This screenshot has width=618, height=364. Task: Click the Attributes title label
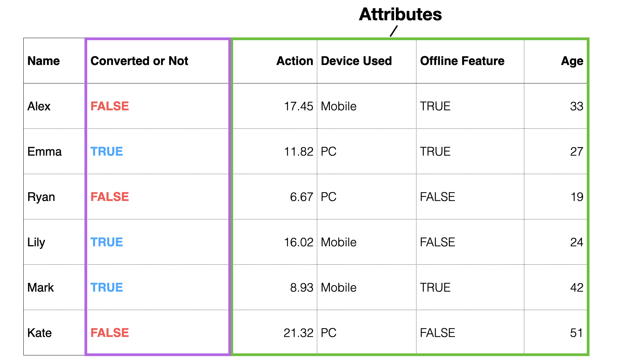tap(400, 14)
